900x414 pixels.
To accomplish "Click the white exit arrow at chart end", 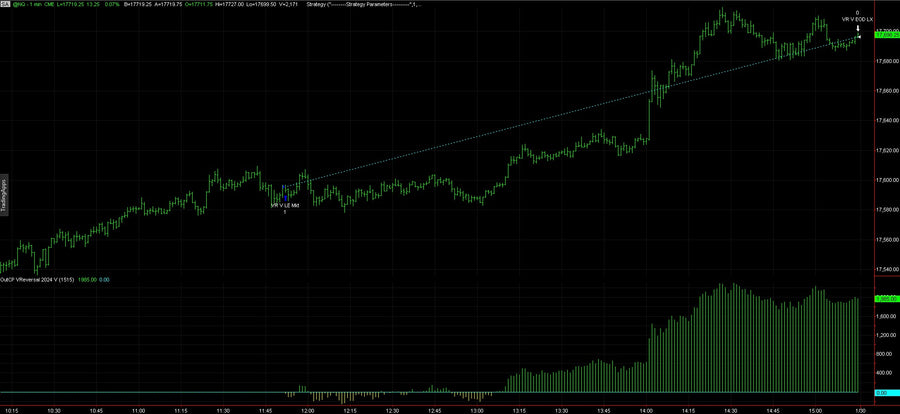I will (858, 28).
